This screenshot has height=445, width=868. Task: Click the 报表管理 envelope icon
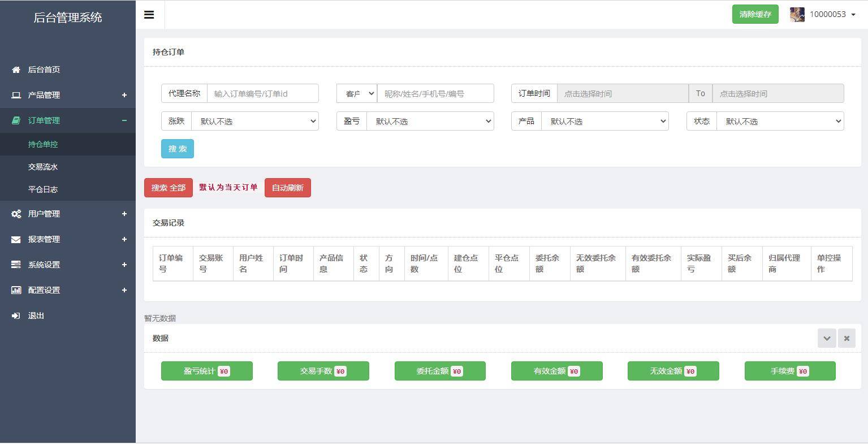click(15, 239)
